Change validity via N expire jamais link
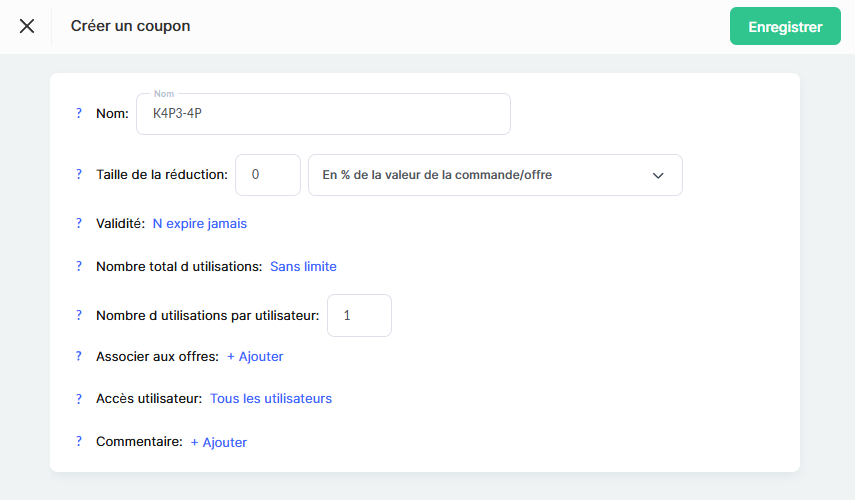This screenshot has width=855, height=500. (200, 224)
